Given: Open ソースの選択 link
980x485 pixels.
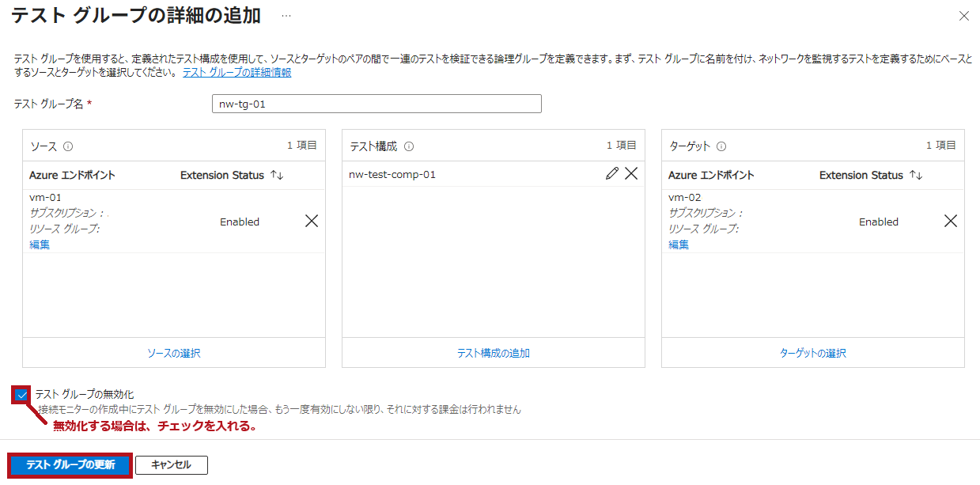Looking at the screenshot, I should point(174,353).
